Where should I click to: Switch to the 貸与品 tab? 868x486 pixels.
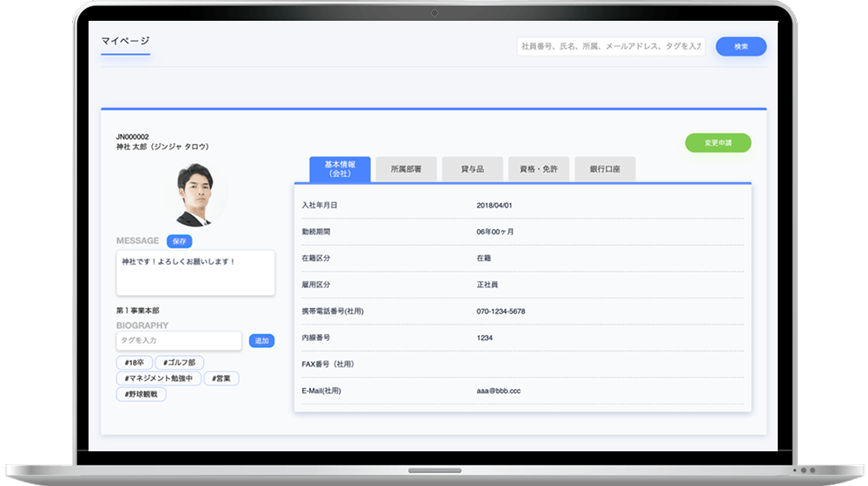[471, 169]
